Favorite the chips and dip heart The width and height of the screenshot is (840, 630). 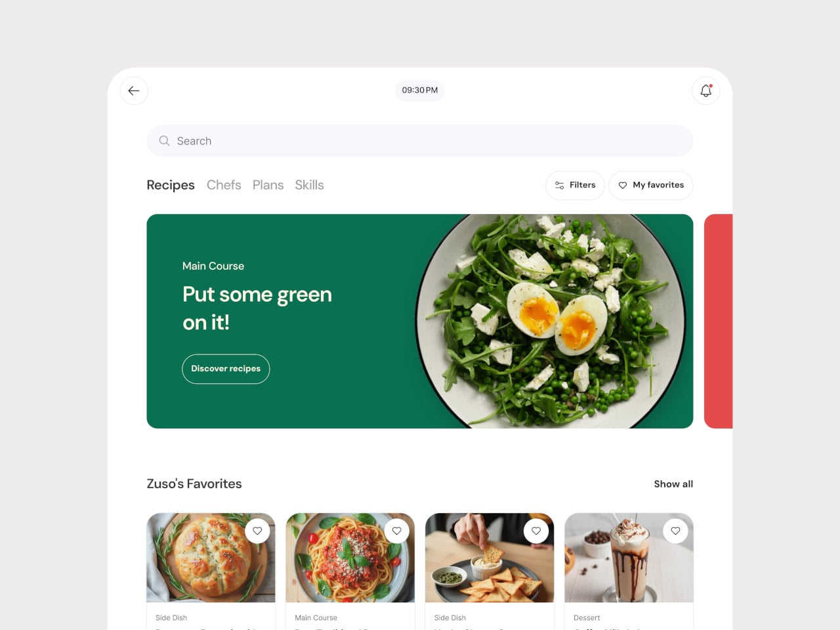(536, 531)
